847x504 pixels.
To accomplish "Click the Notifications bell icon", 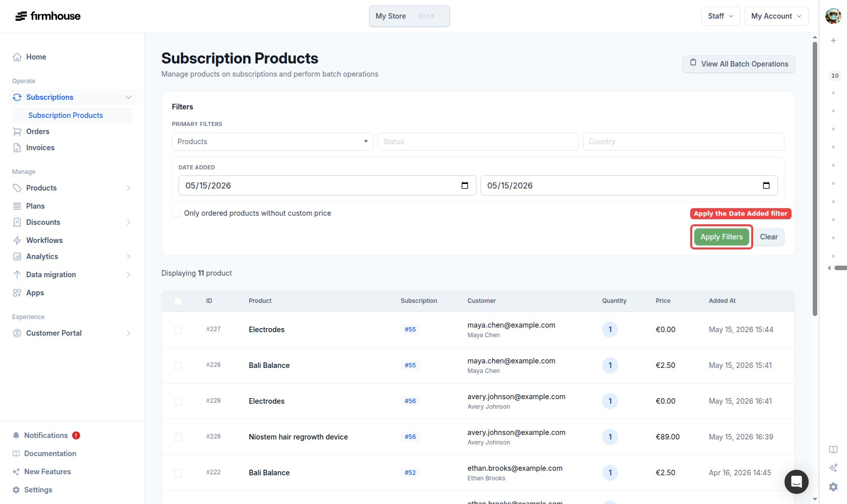I will pyautogui.click(x=16, y=435).
